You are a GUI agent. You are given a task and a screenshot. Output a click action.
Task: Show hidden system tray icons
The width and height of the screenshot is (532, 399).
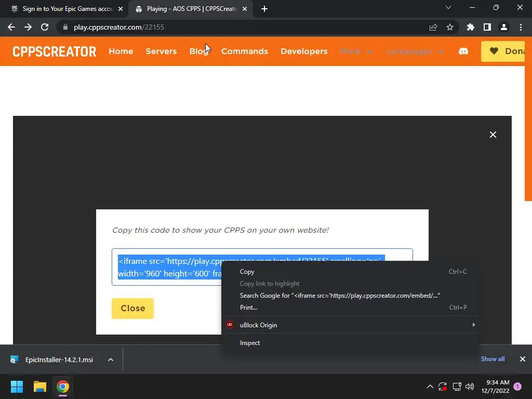coord(430,387)
